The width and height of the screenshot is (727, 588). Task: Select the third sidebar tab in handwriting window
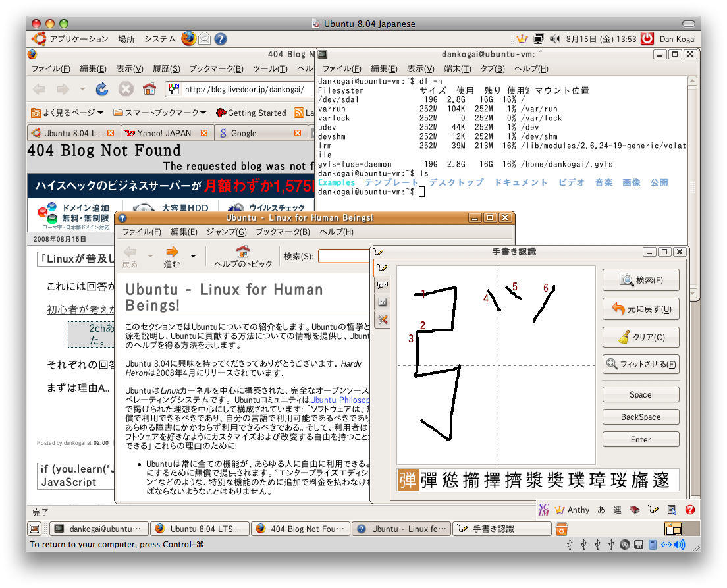click(382, 302)
